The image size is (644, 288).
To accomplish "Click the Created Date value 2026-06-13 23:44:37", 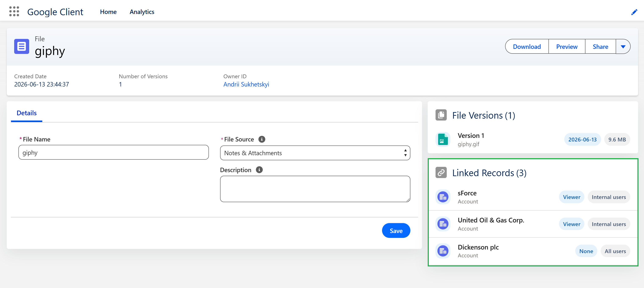I will coord(41,84).
